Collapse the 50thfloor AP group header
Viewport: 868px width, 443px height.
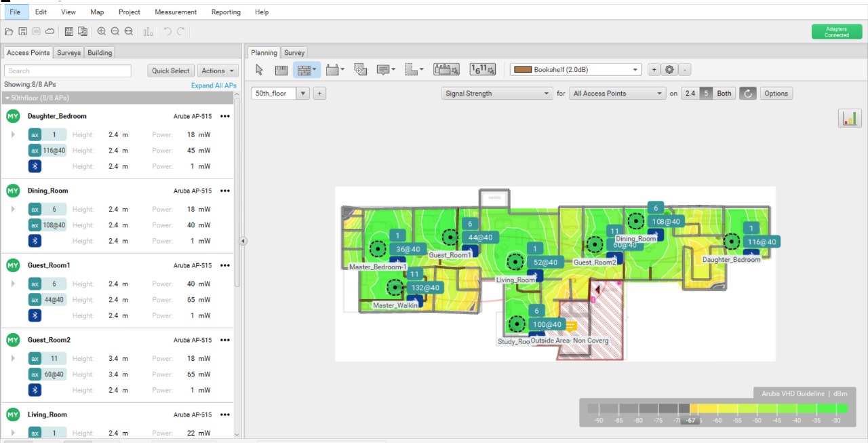click(118, 98)
